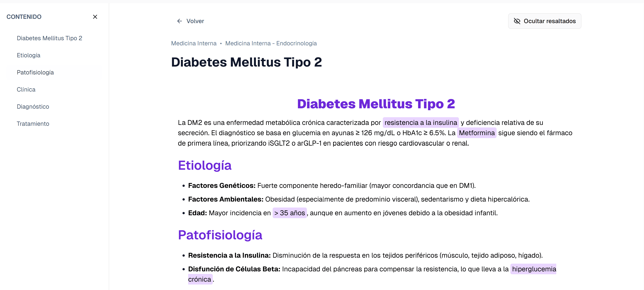Select Patofisiología in contents list
The width and height of the screenshot is (644, 290).
35,72
